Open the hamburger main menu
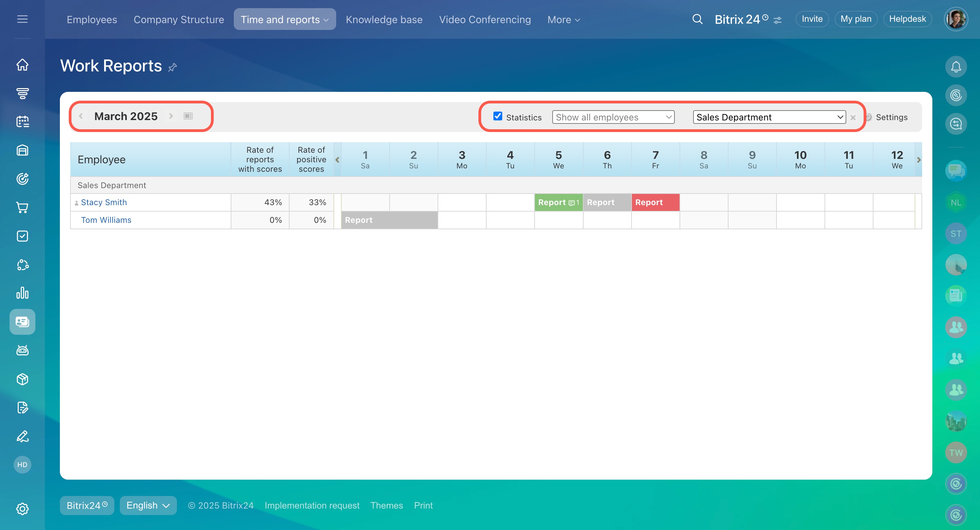The height and width of the screenshot is (530, 980). click(x=22, y=19)
